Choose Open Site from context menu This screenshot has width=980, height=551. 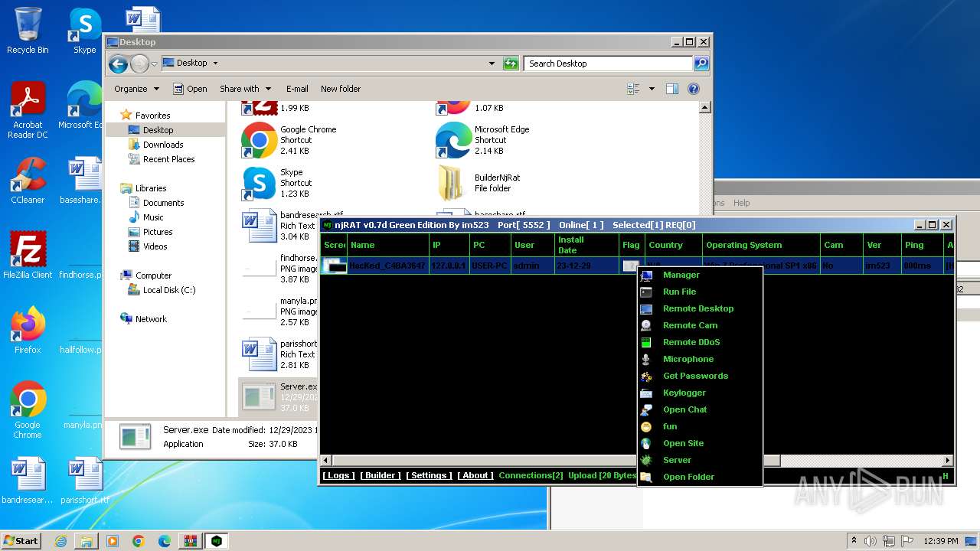click(x=683, y=443)
